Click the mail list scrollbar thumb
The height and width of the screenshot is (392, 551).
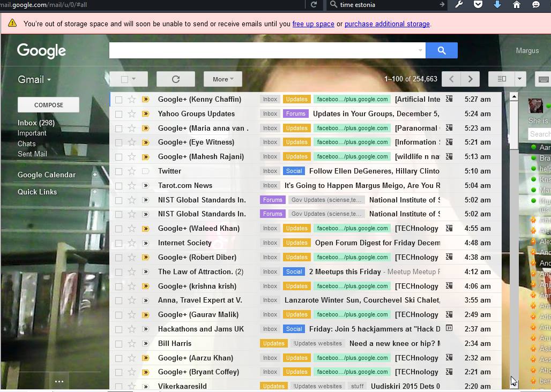click(x=514, y=125)
